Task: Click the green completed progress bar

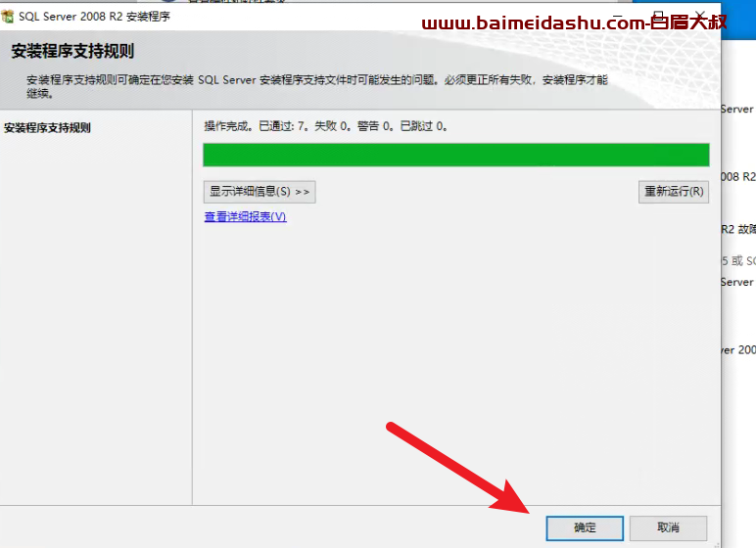Action: point(456,155)
